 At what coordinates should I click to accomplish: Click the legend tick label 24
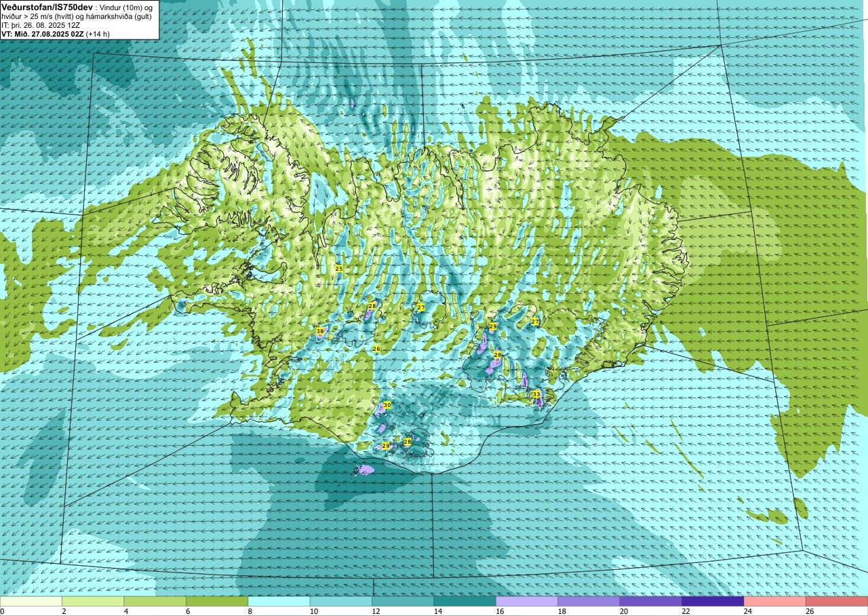tap(748, 611)
